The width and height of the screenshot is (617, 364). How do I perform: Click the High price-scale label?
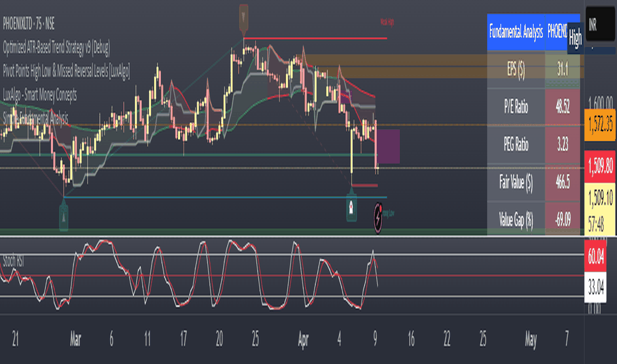click(x=575, y=38)
